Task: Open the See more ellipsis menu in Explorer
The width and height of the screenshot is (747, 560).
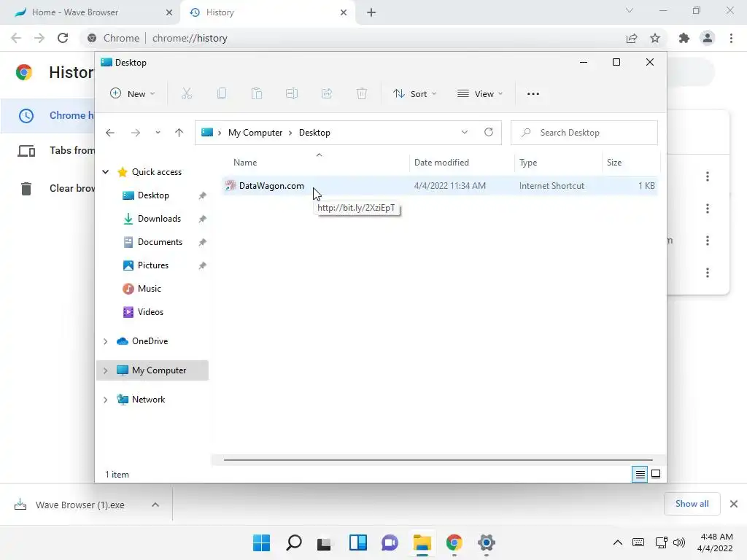Action: click(533, 94)
